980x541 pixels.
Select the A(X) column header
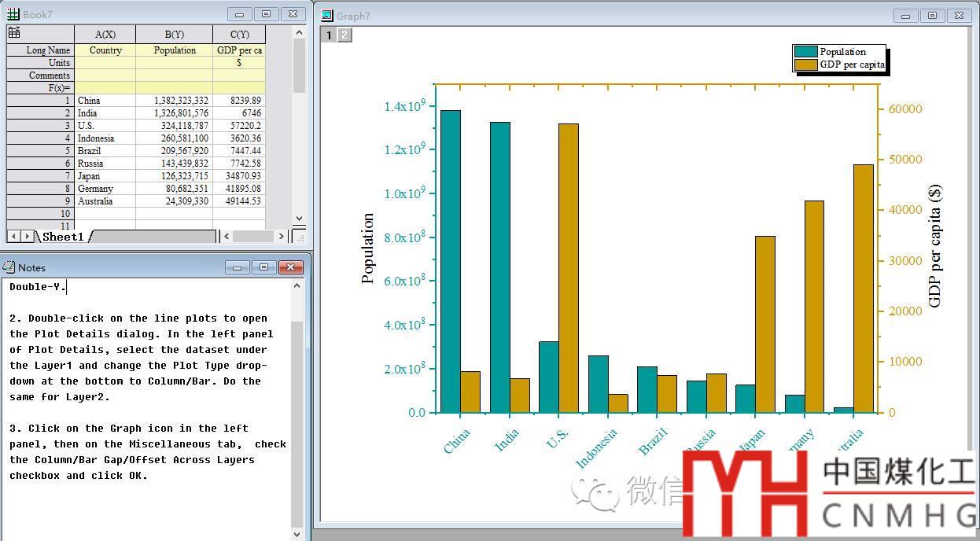click(x=105, y=34)
